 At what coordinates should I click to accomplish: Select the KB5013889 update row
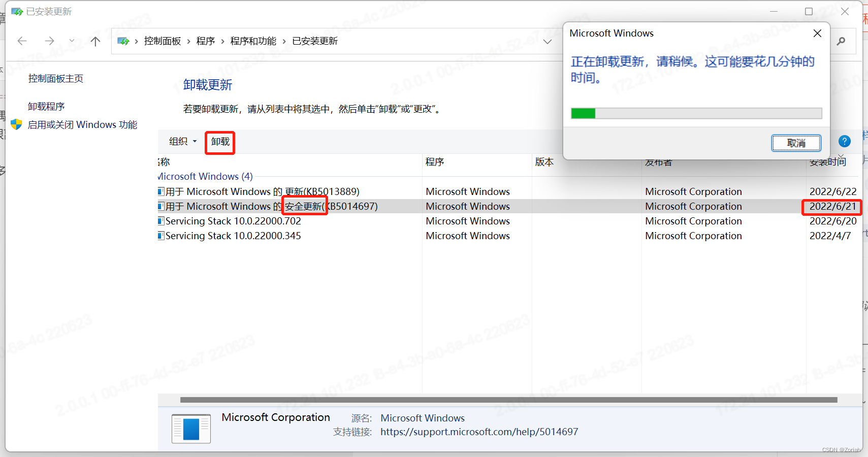tap(510, 191)
